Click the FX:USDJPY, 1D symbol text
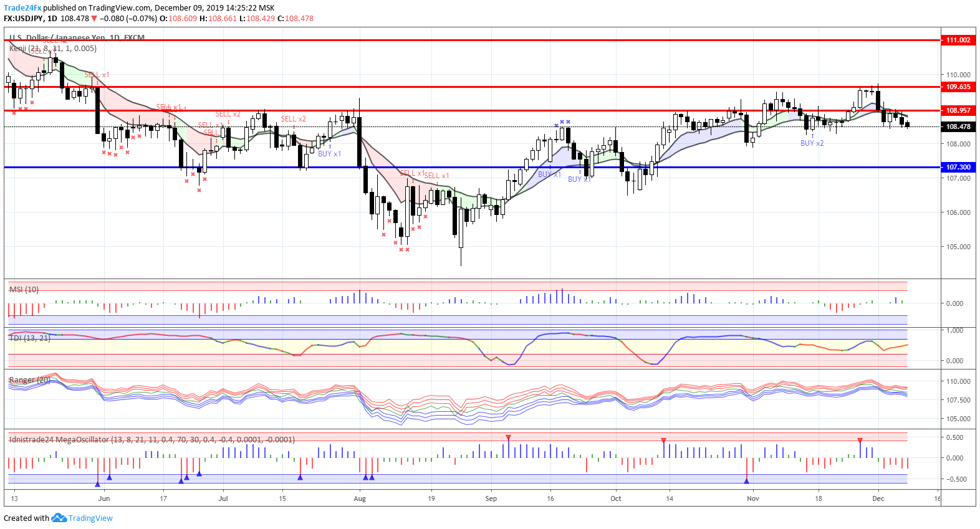This screenshot has height=529, width=980. [x=31, y=19]
